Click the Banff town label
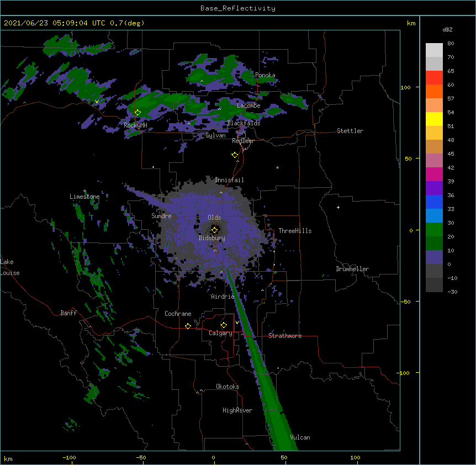476x465 pixels. click(x=68, y=313)
